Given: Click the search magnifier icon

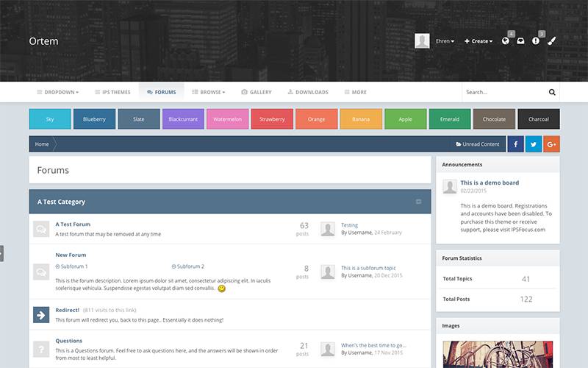Looking at the screenshot, I should (x=552, y=92).
